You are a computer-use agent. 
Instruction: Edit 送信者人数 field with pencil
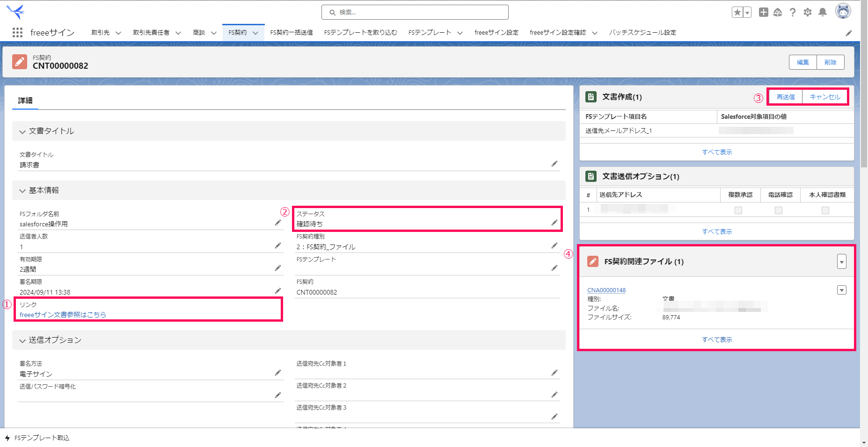(x=278, y=245)
